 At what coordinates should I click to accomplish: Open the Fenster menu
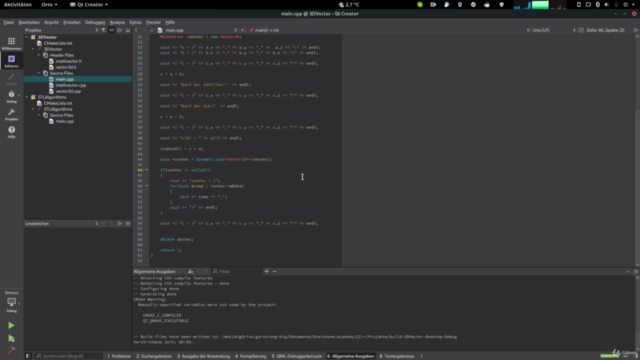pos(153,22)
